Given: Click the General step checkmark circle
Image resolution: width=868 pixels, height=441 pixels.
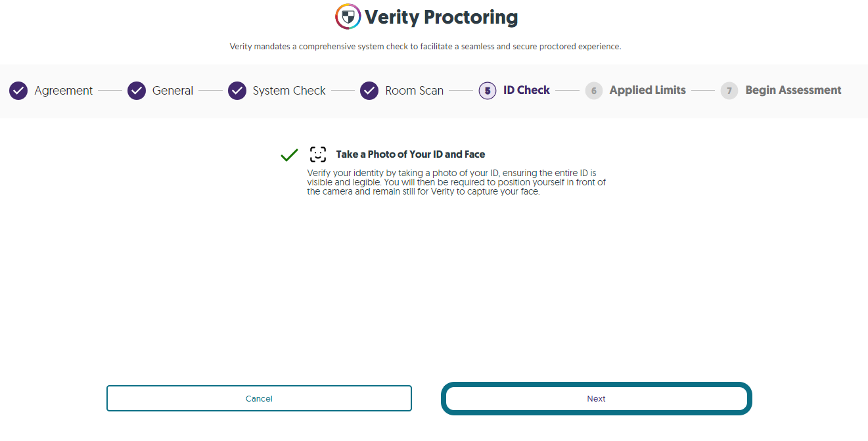Looking at the screenshot, I should (x=137, y=91).
